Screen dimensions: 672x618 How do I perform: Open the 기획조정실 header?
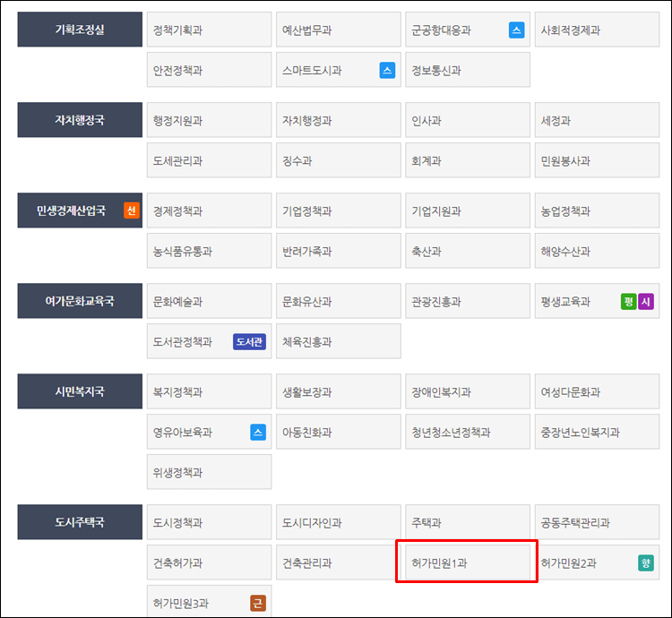80,30
